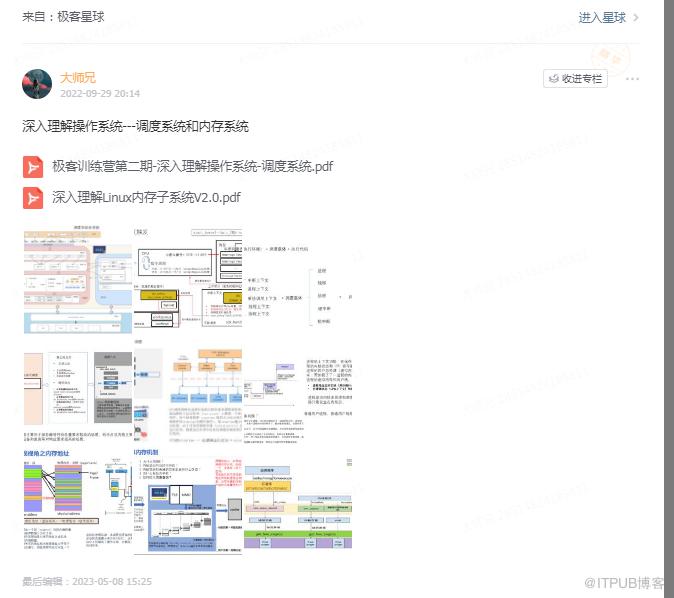Click the PDF icon for Linux内存子系统V2.0.pdf
674x598 pixels.
(x=33, y=198)
